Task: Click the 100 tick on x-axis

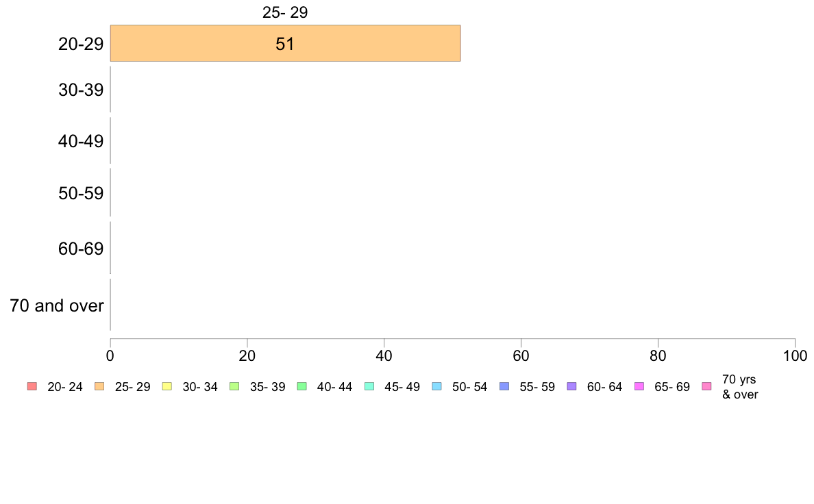Action: pyautogui.click(x=795, y=355)
